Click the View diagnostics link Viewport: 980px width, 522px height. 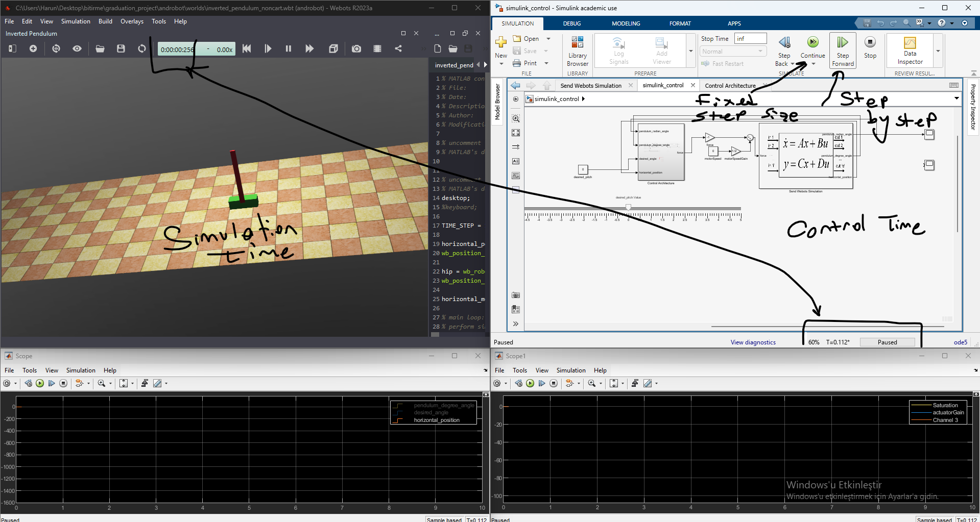(753, 342)
